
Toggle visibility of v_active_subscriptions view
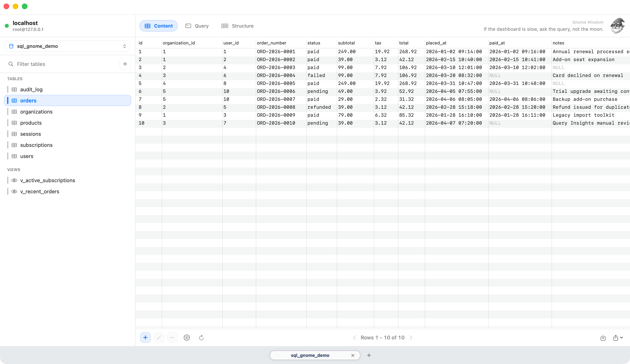pos(14,180)
